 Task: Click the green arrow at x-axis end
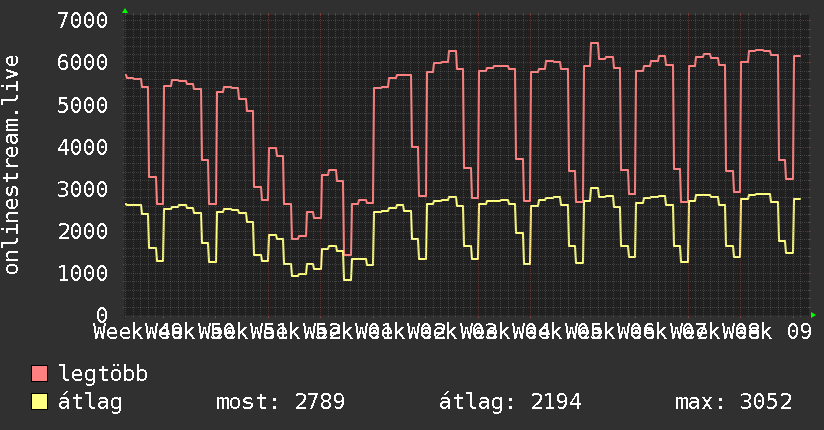pos(813,315)
